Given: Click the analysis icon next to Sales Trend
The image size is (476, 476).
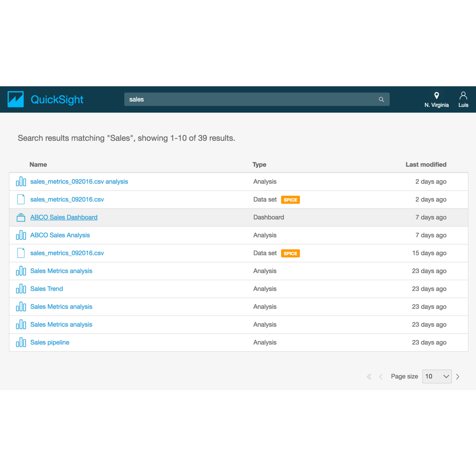Looking at the screenshot, I should (x=21, y=289).
